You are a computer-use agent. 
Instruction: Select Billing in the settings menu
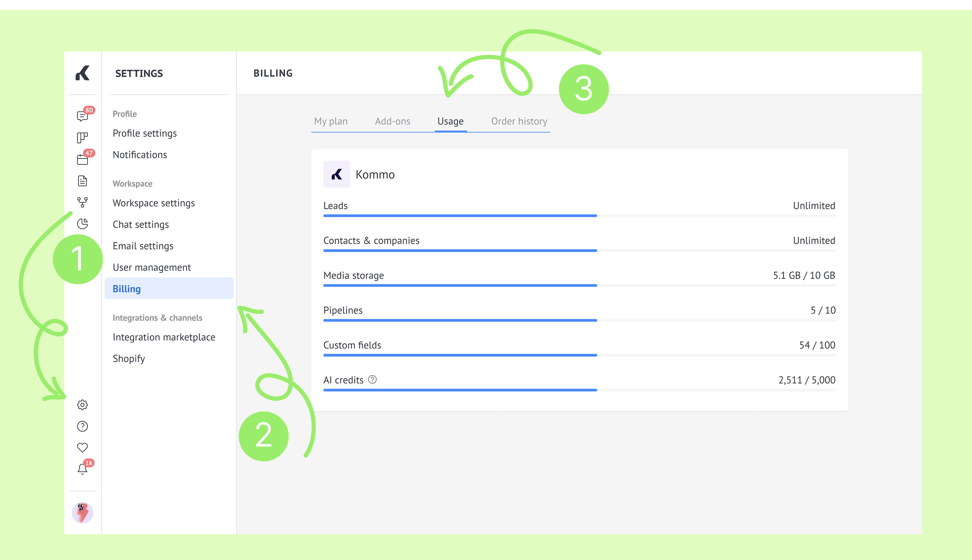click(x=169, y=289)
